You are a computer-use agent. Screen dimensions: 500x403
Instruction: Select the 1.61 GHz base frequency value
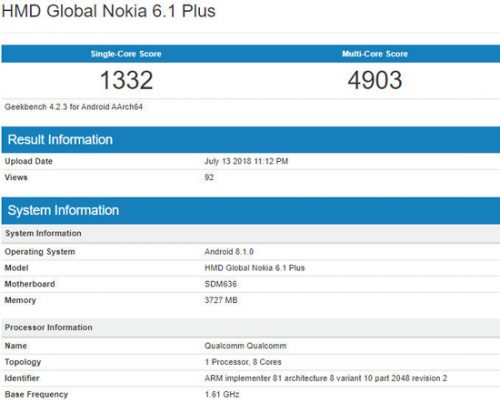[x=222, y=394]
